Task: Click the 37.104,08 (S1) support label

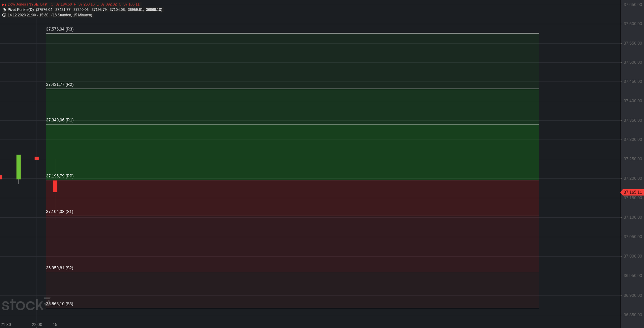Action: 60,212
